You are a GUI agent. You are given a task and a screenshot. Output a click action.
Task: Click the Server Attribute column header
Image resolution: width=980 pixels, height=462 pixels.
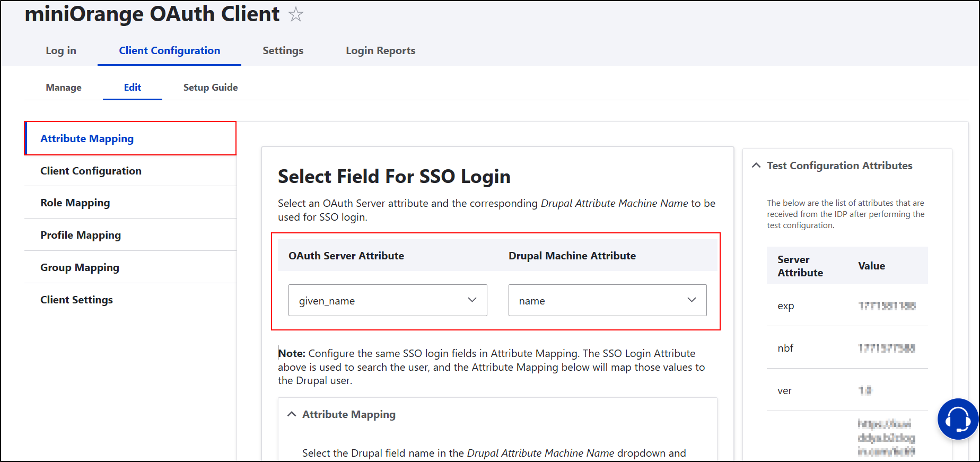click(x=800, y=266)
